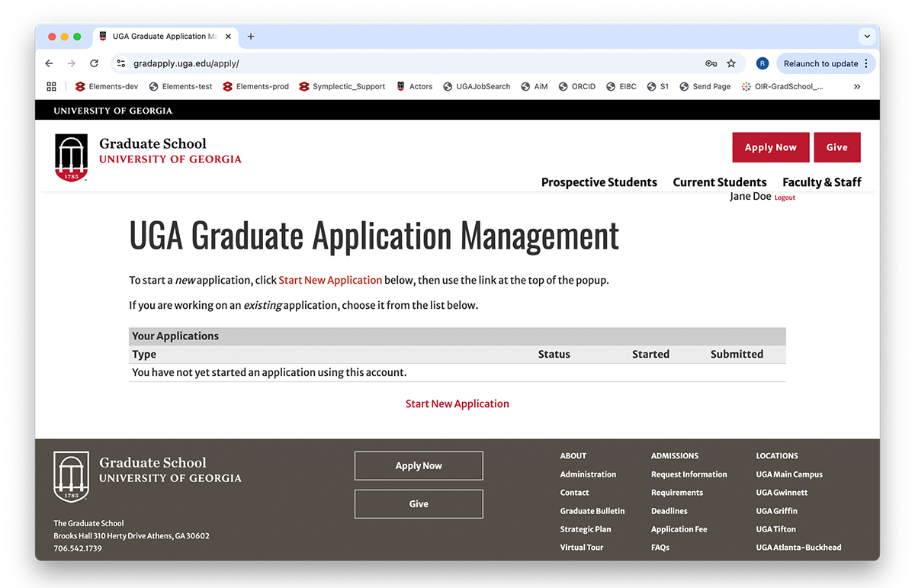Click the Logout link
The image size is (915, 588).
tap(785, 198)
